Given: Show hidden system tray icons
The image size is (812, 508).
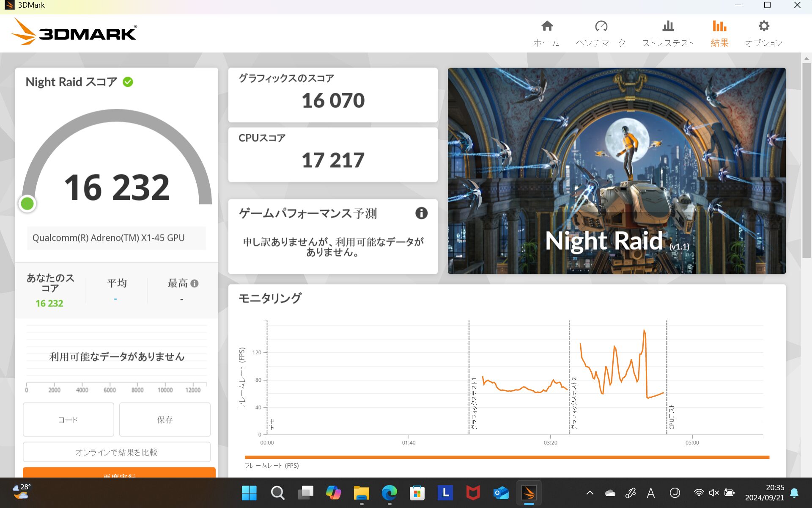Looking at the screenshot, I should (590, 493).
